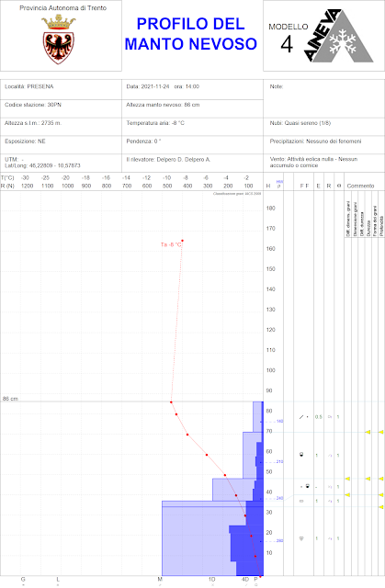Click Profondità yellow marker on 70 cm line

[x=381, y=432]
